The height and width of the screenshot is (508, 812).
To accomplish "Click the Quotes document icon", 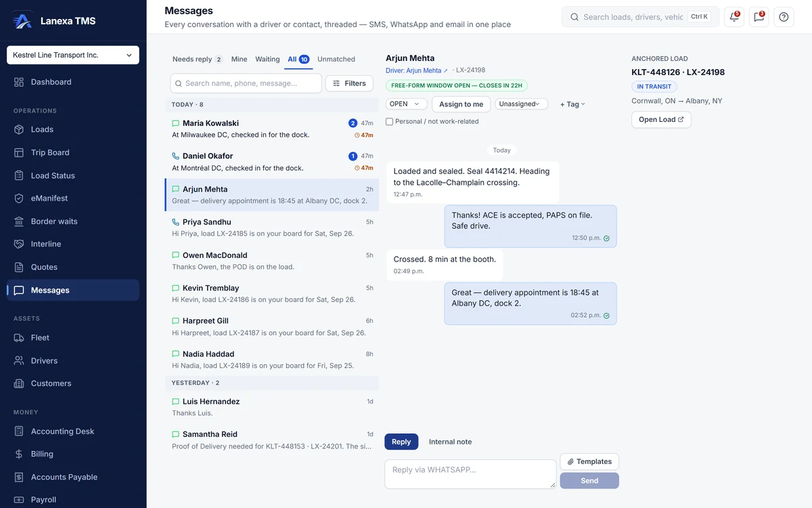I will (x=19, y=267).
